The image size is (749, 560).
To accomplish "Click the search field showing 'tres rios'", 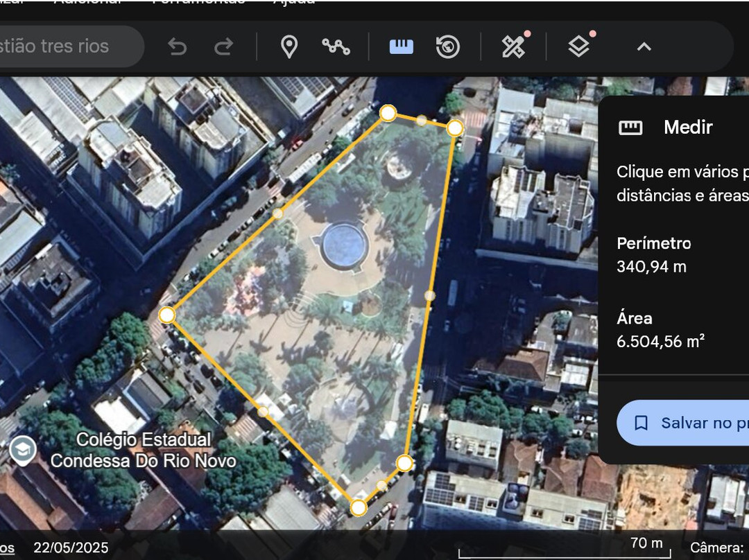I will coord(62,46).
